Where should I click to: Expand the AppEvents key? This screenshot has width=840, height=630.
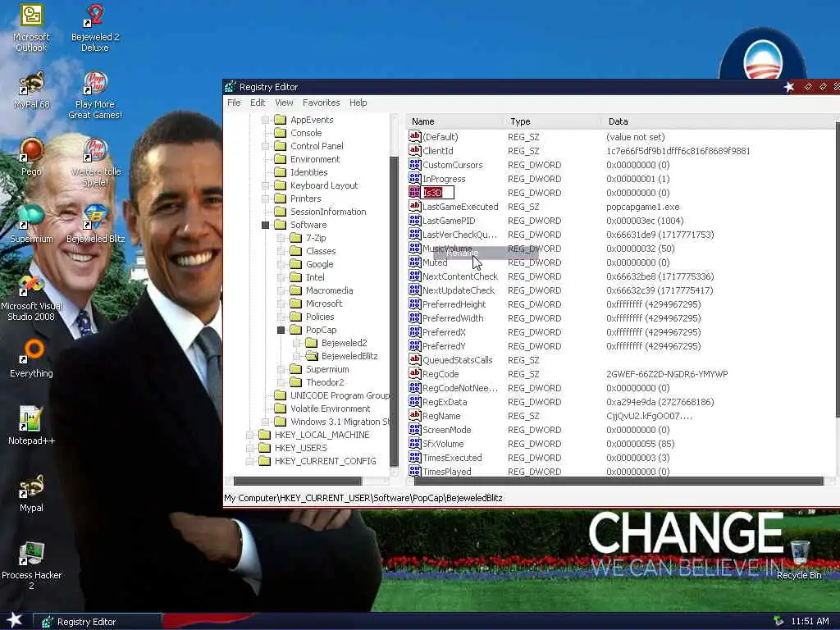click(265, 120)
